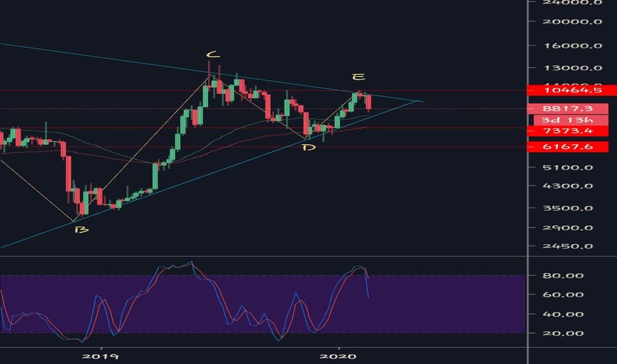Select the yellow C wave label

[213, 54]
